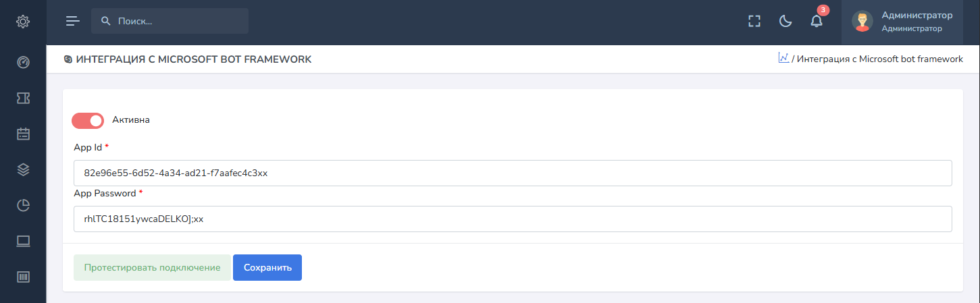Toggle the Активна switch off
This screenshot has width=980, height=303.
click(x=88, y=120)
